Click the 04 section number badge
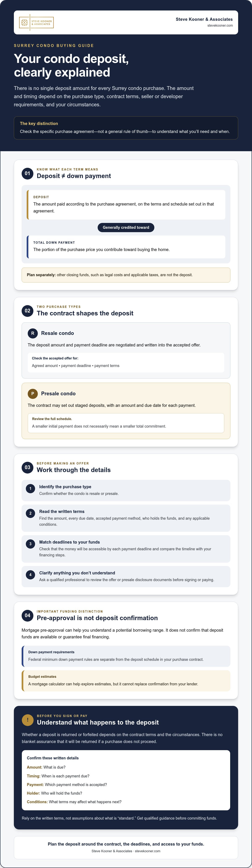 click(x=27, y=615)
